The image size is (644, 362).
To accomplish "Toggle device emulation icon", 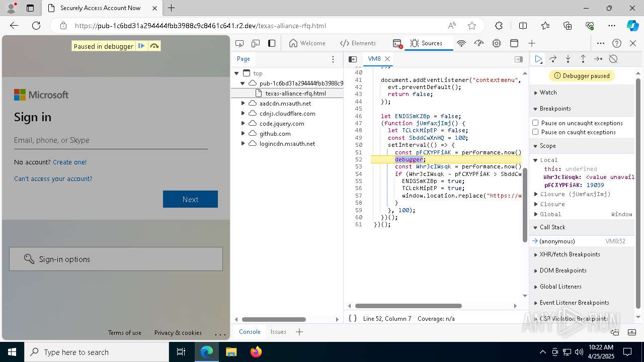I will pyautogui.click(x=256, y=43).
